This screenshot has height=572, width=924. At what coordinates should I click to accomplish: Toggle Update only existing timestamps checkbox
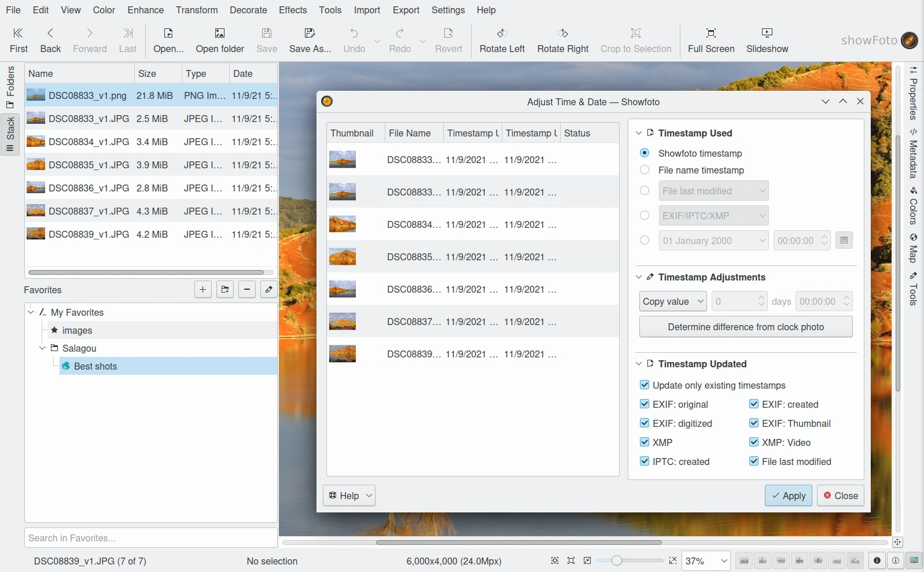click(645, 385)
